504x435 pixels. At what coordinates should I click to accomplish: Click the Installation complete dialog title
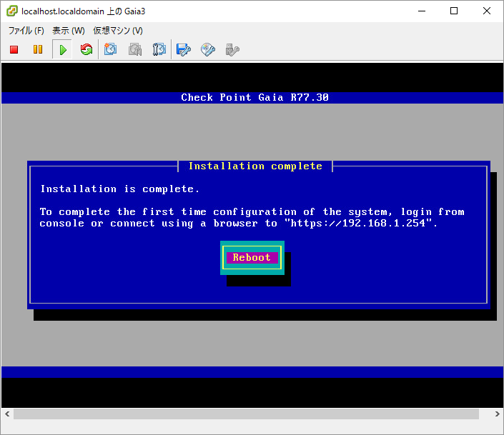pyautogui.click(x=255, y=166)
